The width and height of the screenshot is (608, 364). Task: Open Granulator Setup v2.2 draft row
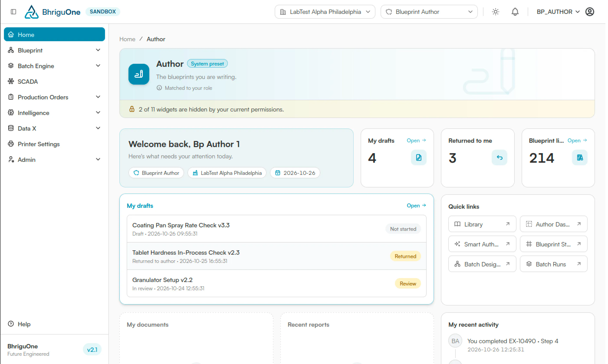coord(276,284)
